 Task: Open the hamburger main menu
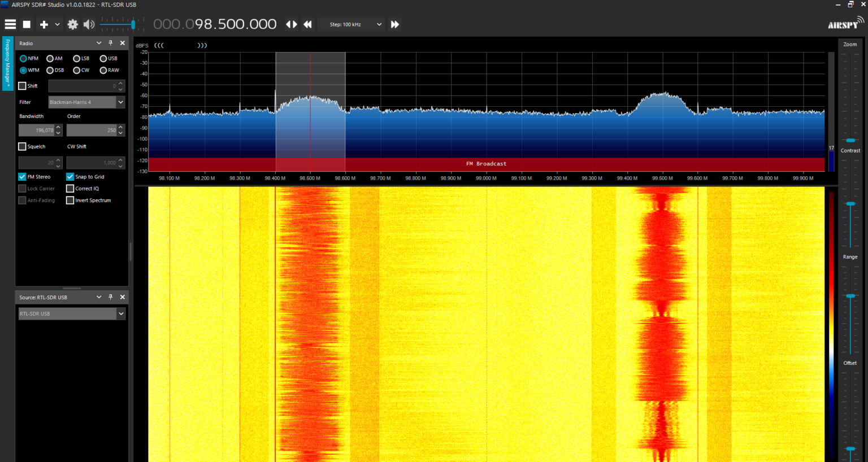pyautogui.click(x=10, y=24)
